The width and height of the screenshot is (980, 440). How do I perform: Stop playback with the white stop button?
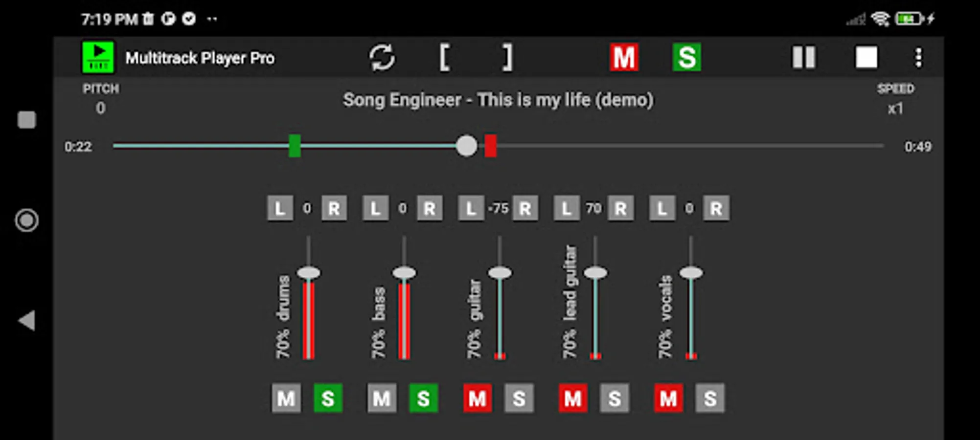pyautogui.click(x=866, y=57)
